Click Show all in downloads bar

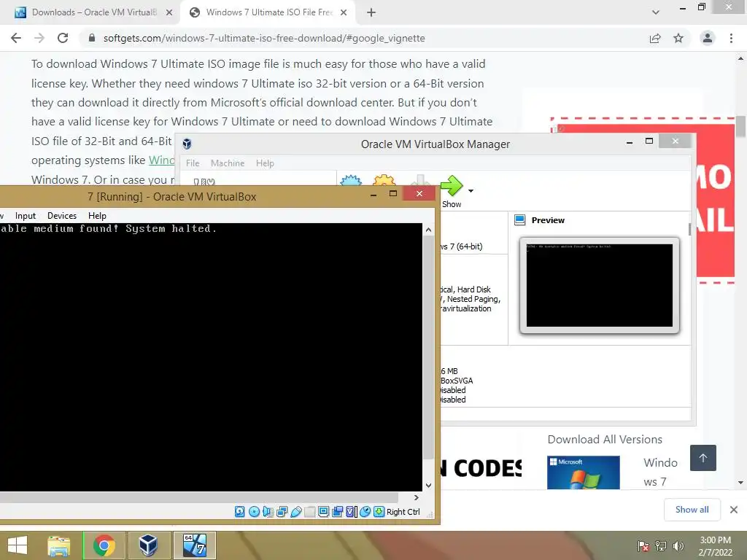(692, 510)
